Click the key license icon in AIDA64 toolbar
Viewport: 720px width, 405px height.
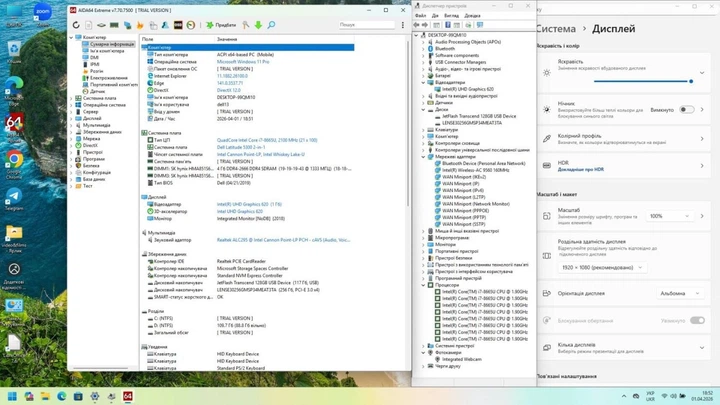pos(246,25)
